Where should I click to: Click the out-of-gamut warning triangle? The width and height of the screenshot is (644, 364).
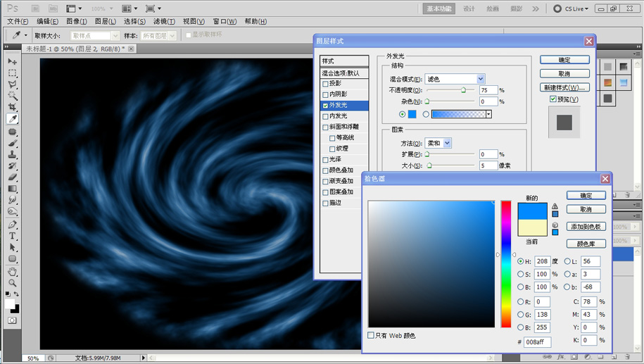[555, 206]
